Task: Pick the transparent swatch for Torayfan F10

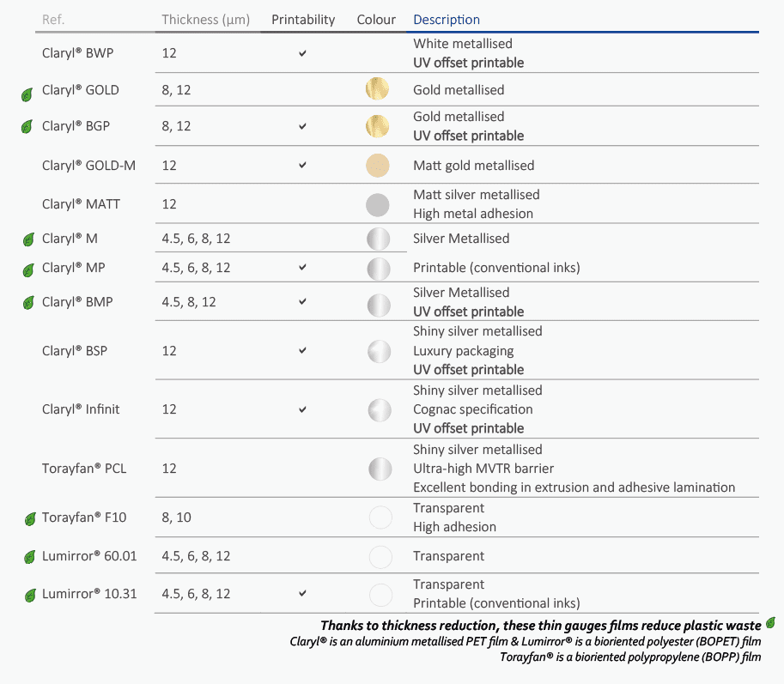Action: (x=380, y=518)
